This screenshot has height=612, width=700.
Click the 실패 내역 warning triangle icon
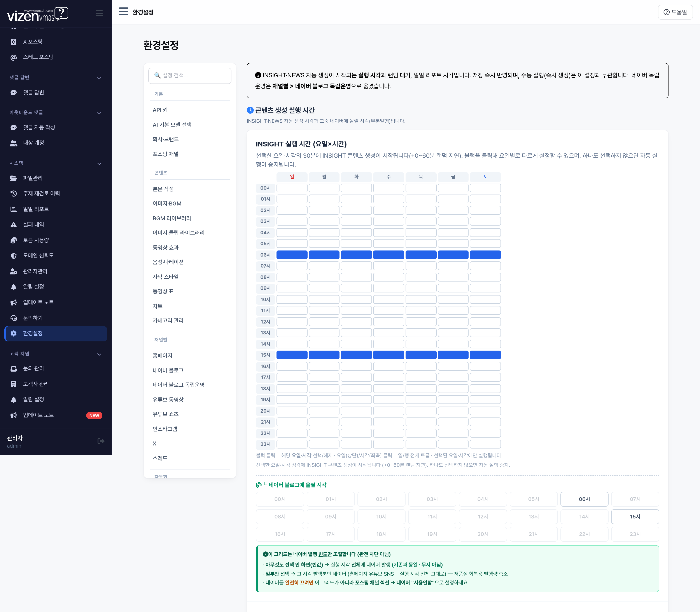(14, 224)
